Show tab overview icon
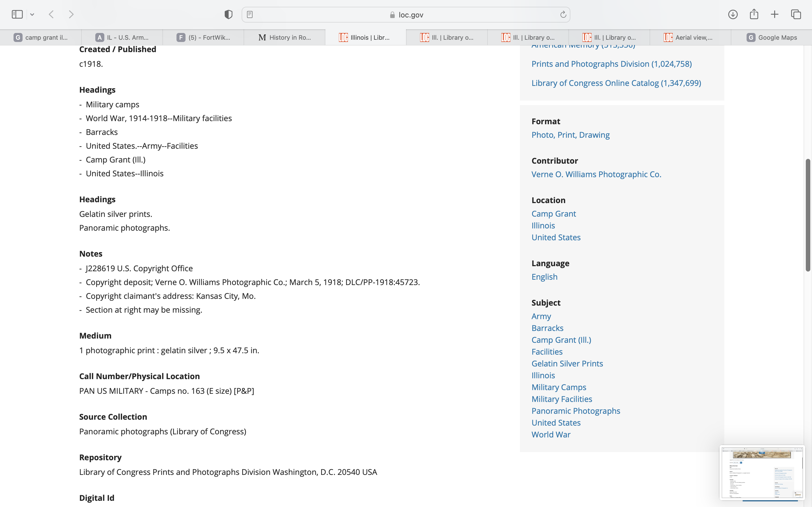 pyautogui.click(x=796, y=14)
